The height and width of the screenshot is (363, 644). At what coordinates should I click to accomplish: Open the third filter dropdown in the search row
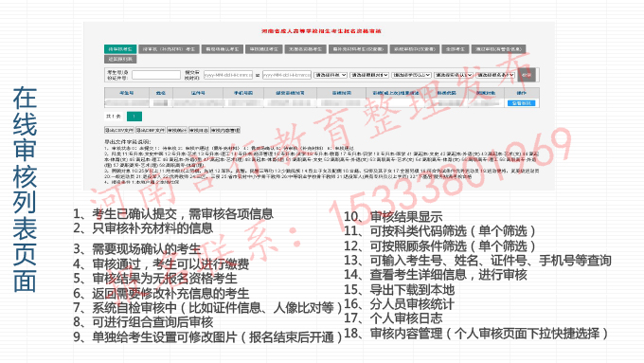click(411, 75)
